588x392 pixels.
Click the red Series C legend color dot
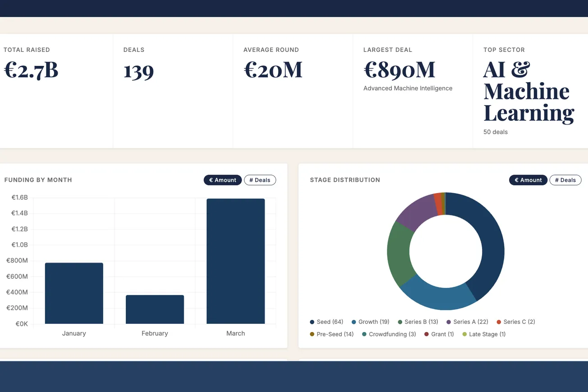498,322
